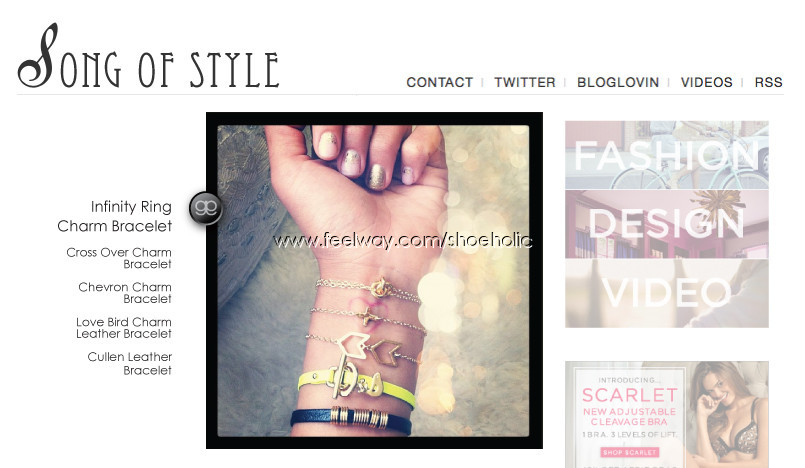Open Love Bird Charm Leather Bracelet
805x468 pixels.
(x=124, y=328)
